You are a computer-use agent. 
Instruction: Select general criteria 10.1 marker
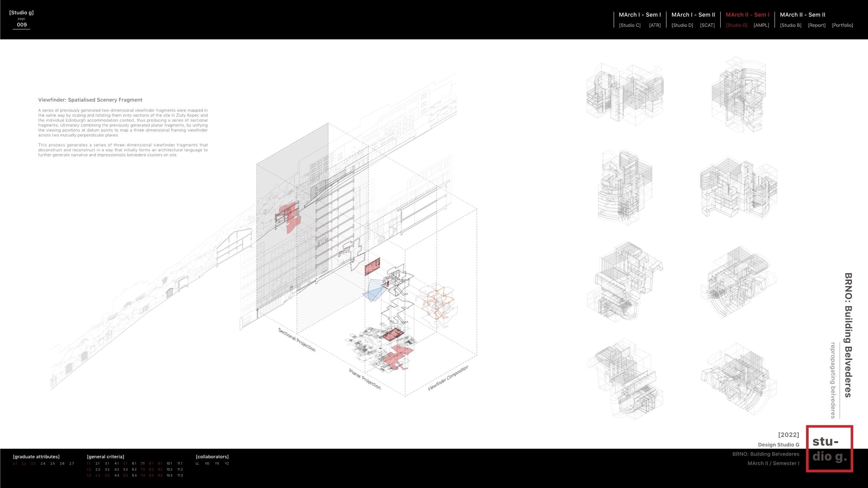tap(169, 463)
